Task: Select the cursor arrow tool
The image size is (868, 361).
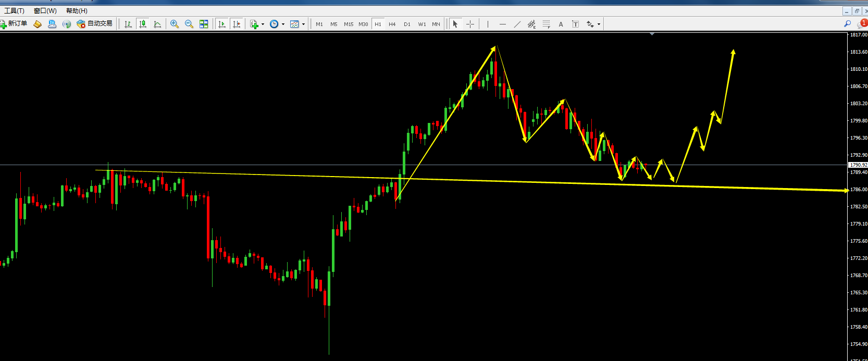Action: (x=455, y=24)
